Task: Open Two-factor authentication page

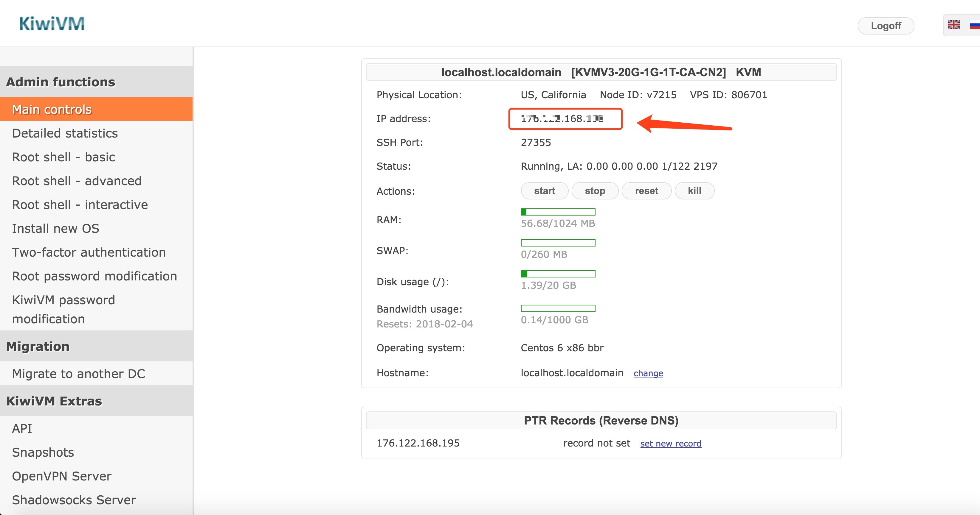Action: (x=89, y=252)
